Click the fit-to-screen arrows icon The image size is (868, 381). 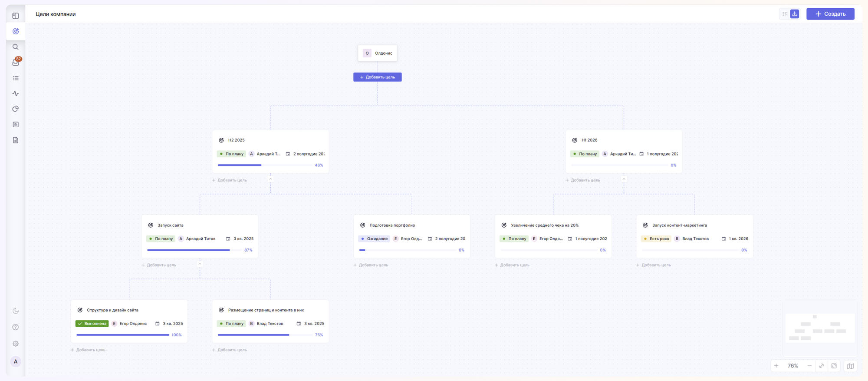click(x=822, y=366)
